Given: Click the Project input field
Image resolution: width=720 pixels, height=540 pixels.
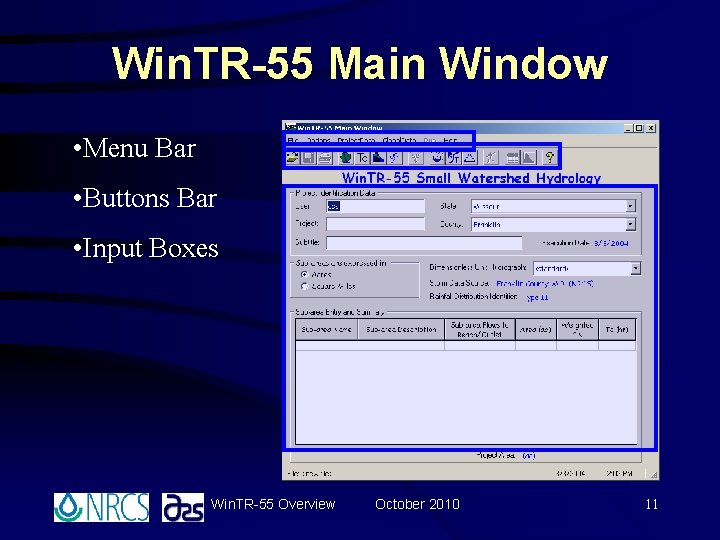Looking at the screenshot, I should [375, 224].
